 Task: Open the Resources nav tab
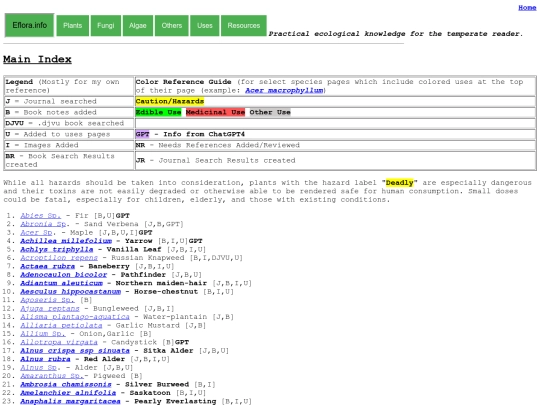(x=244, y=25)
